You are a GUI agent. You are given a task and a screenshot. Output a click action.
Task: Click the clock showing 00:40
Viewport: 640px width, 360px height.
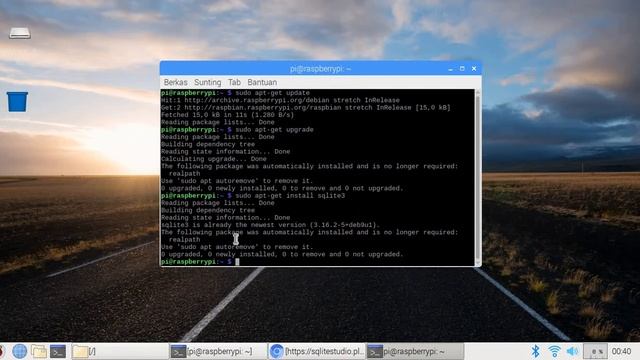pyautogui.click(x=621, y=351)
